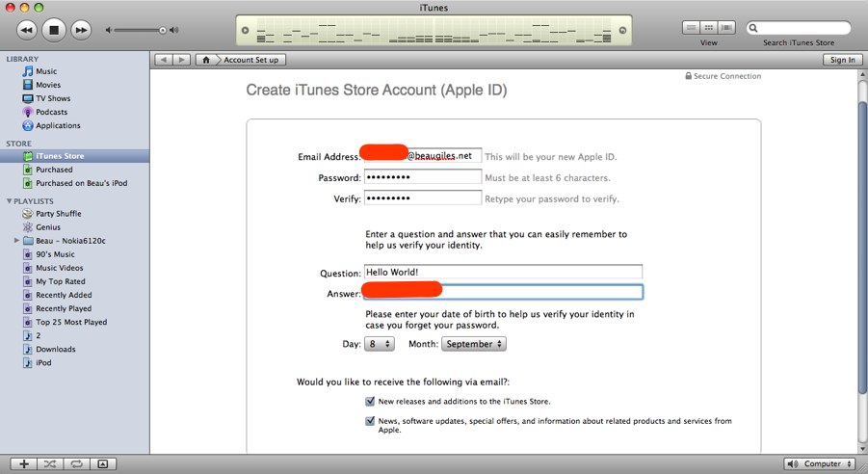Click the loud volume speaker icon
This screenshot has width=868, height=474.
[x=174, y=30]
